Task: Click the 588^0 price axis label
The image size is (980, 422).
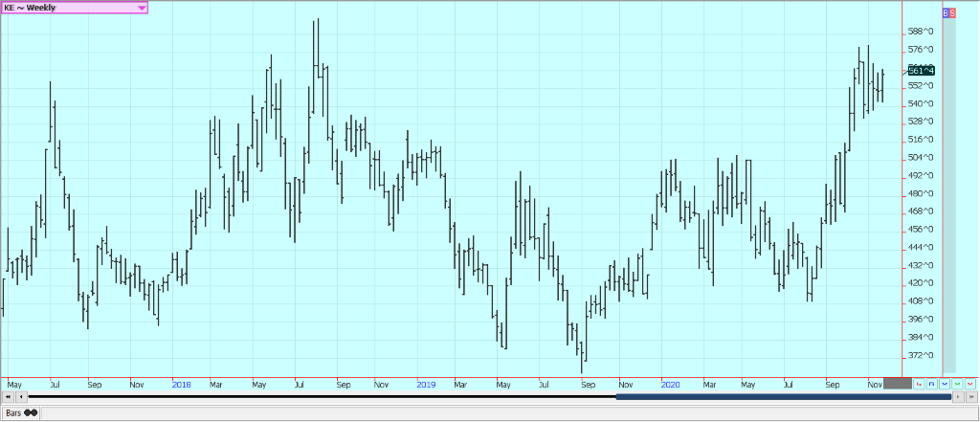Action: [921, 32]
